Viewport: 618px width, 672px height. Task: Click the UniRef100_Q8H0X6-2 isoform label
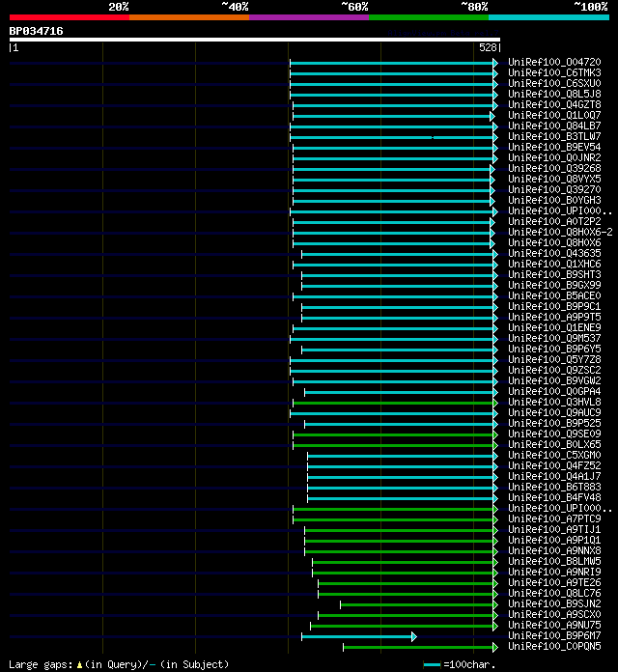(561, 233)
